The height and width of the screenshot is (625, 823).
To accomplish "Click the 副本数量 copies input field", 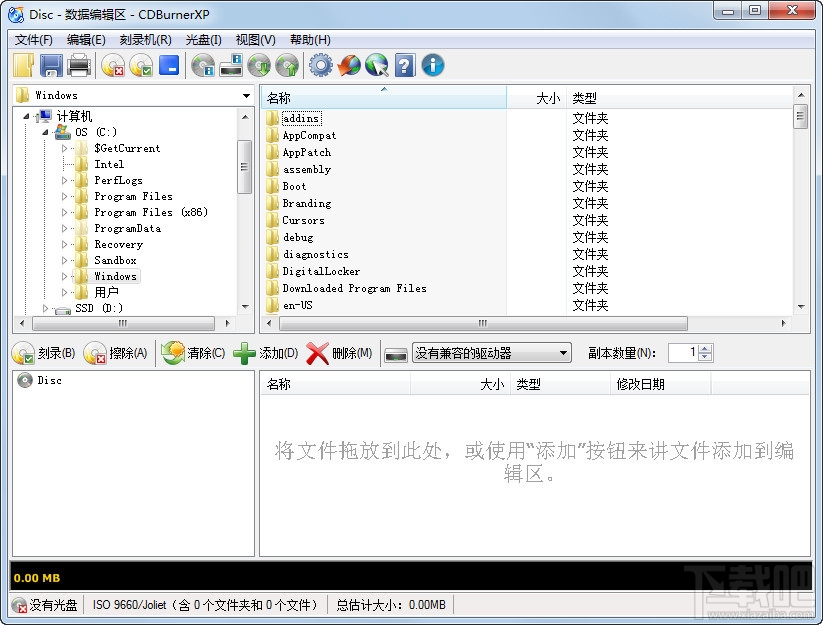I will [x=683, y=353].
